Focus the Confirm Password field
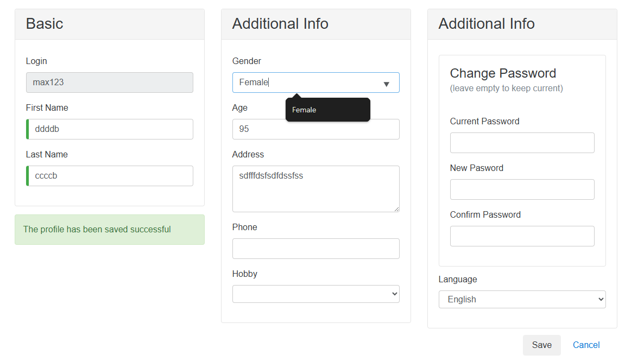Image resolution: width=644 pixels, height=361 pixels. click(522, 236)
